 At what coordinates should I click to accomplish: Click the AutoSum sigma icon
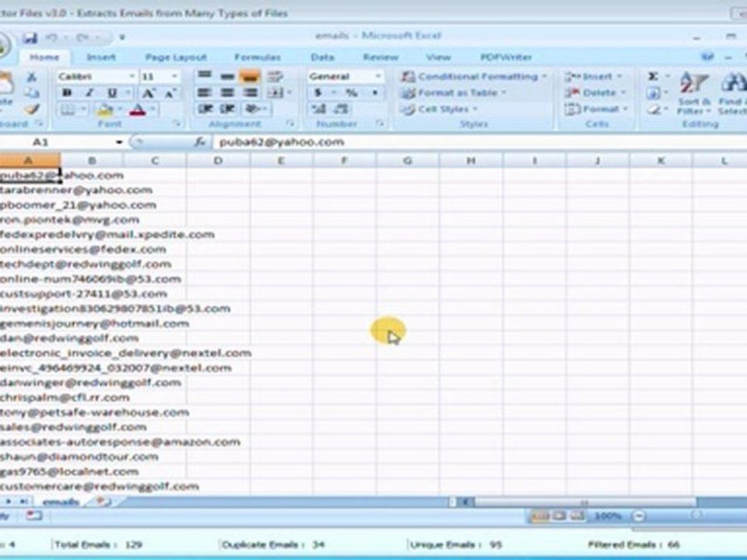click(x=653, y=76)
